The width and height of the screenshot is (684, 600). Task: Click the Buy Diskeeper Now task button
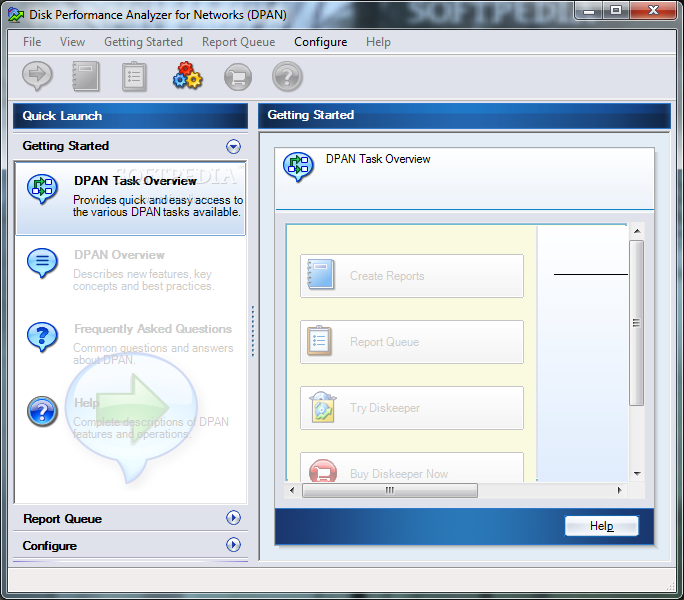[412, 467]
